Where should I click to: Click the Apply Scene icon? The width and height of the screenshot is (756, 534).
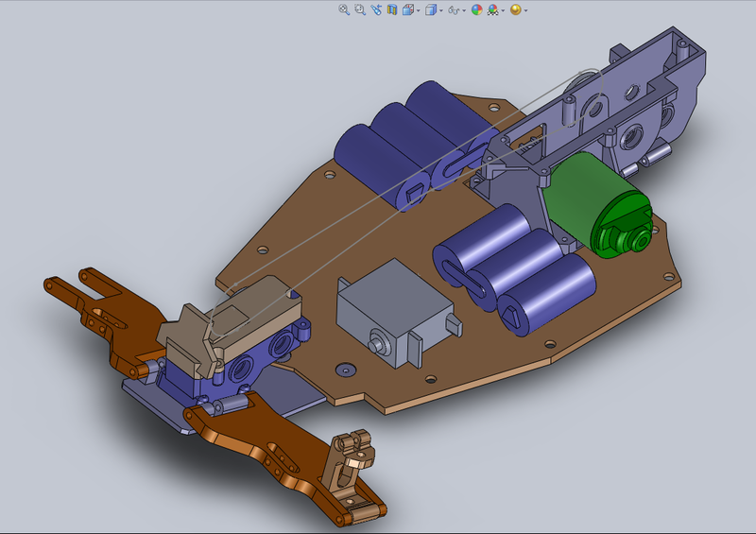click(492, 9)
